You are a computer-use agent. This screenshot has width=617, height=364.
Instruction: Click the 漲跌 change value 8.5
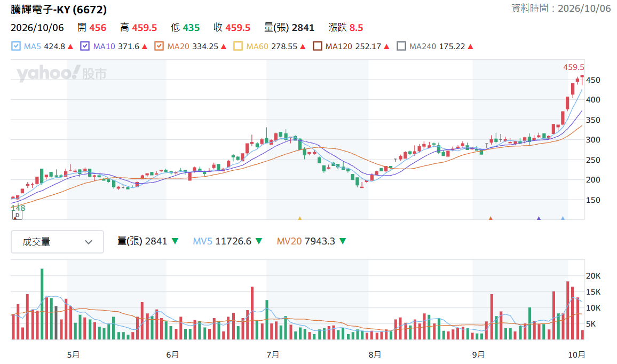pos(356,28)
